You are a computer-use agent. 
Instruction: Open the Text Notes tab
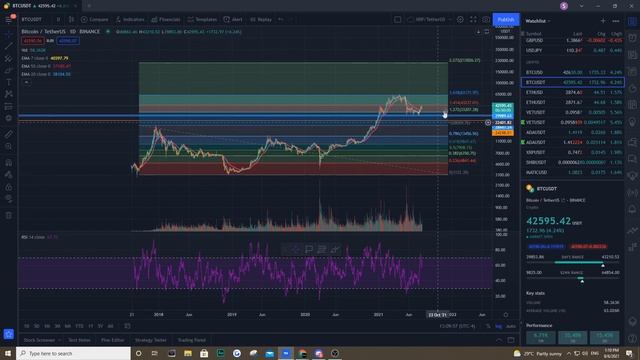click(x=79, y=340)
